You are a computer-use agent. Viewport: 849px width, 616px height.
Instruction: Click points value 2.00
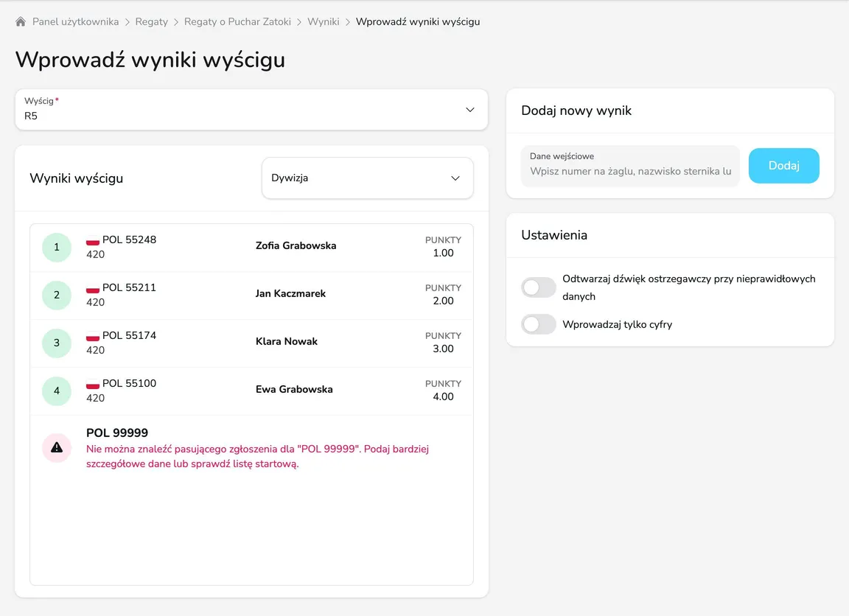pyautogui.click(x=443, y=301)
